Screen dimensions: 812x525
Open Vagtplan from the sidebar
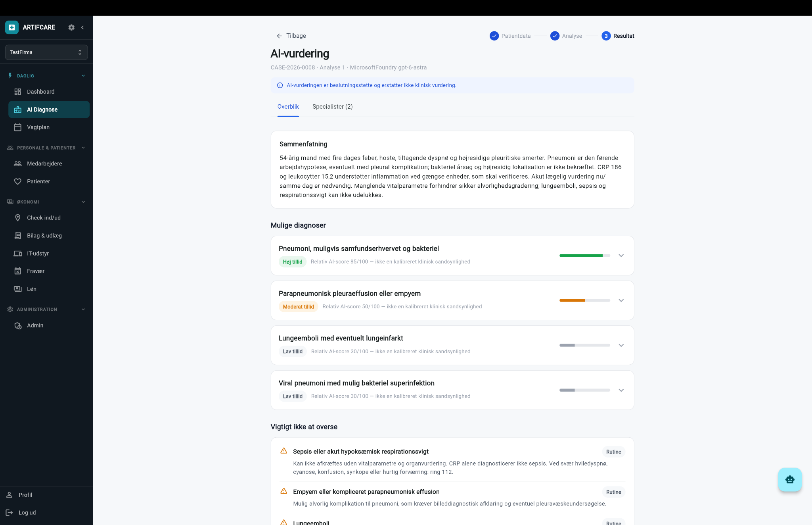tap(49, 127)
